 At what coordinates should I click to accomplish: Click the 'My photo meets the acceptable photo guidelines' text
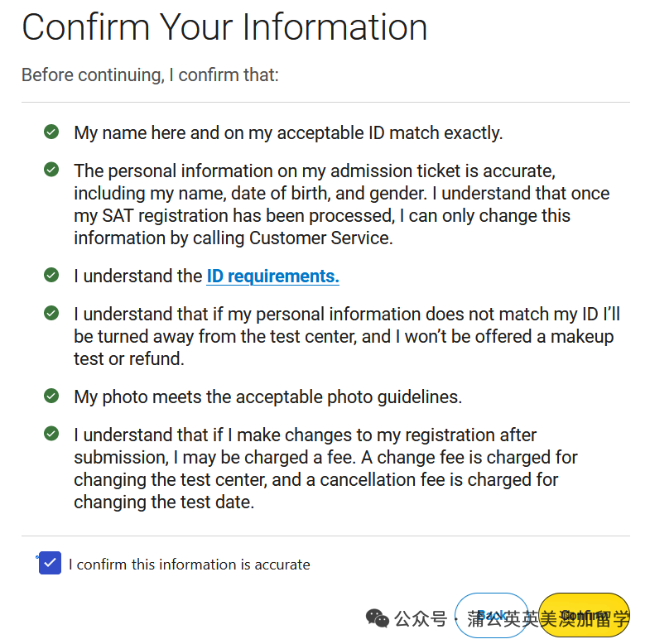pos(267,397)
